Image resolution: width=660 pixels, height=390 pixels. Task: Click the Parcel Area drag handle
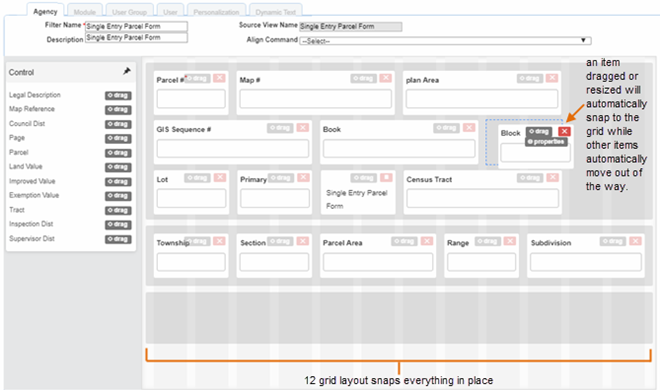click(x=405, y=241)
